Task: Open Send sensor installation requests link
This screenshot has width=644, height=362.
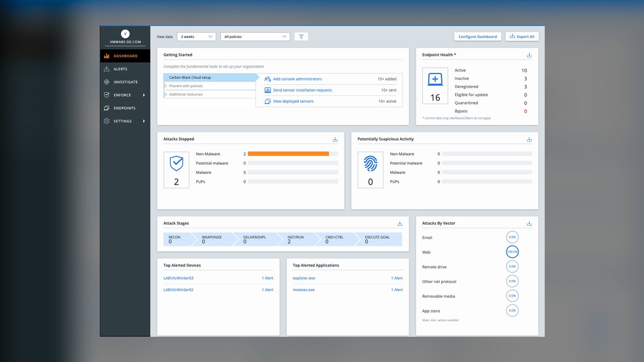Action: coord(303,90)
